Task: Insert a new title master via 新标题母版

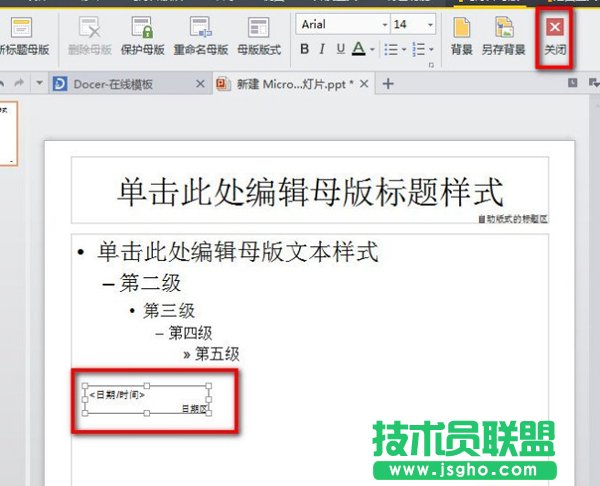Action: [24, 32]
